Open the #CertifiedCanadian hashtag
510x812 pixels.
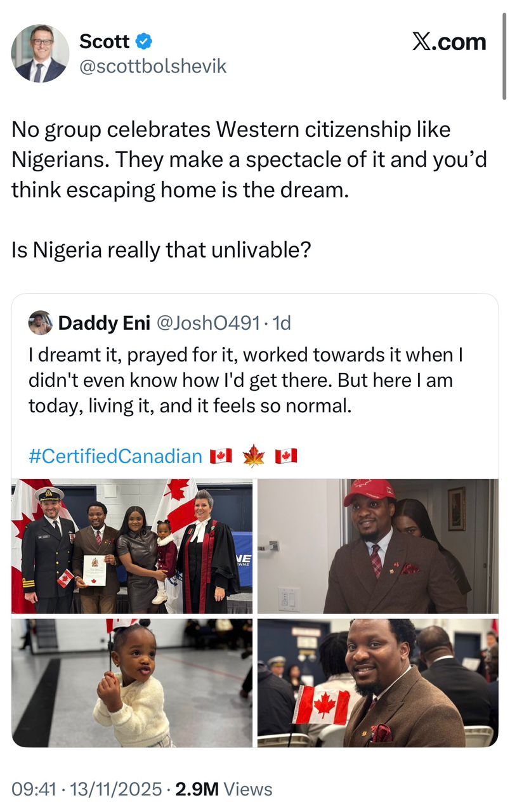tap(115, 456)
